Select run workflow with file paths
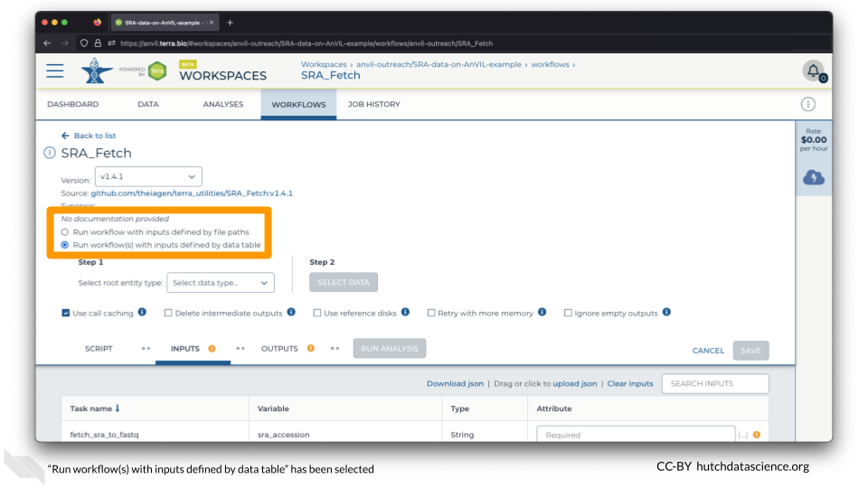The width and height of the screenshot is (868, 488). pos(65,232)
